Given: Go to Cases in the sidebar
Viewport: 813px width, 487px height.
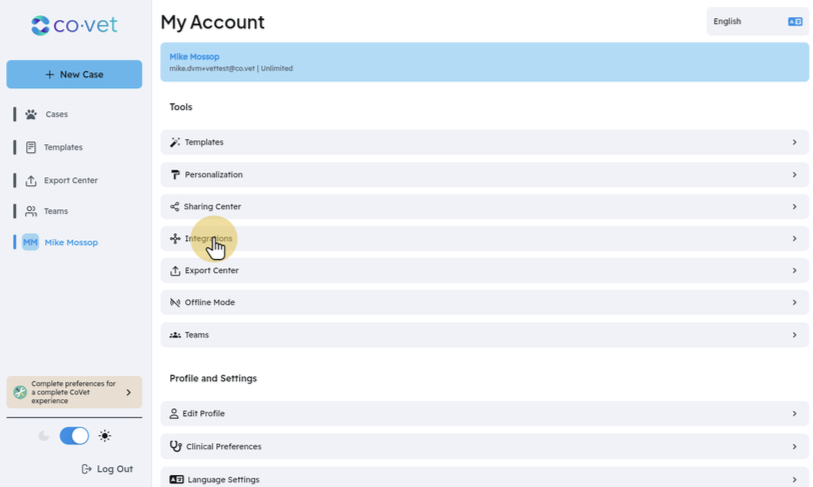Looking at the screenshot, I should 57,114.
